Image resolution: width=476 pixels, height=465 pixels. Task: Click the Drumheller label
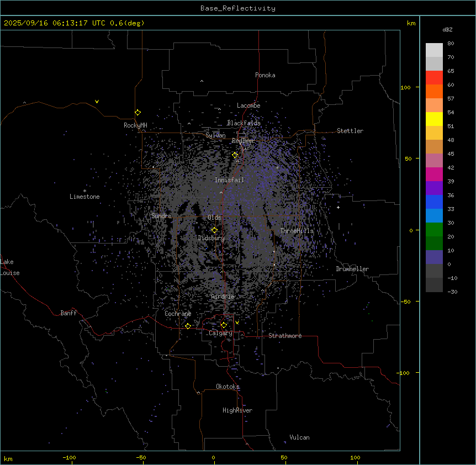(352, 269)
